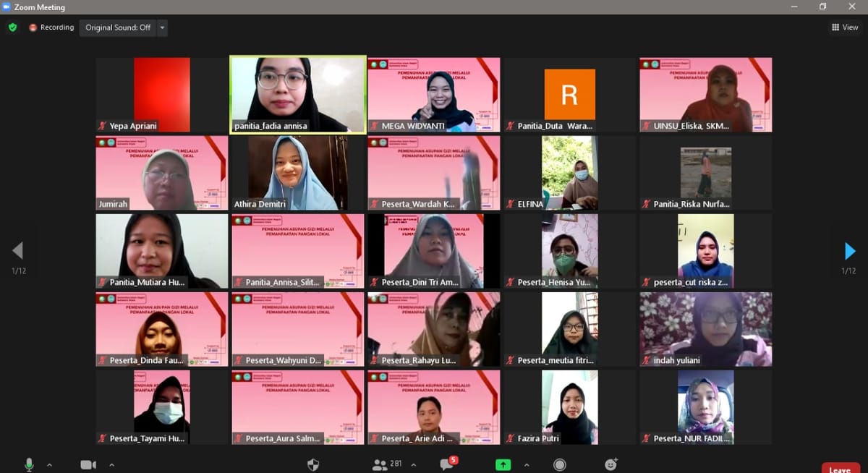Open the Chat with unread badge
The width and height of the screenshot is (868, 473).
click(446, 465)
